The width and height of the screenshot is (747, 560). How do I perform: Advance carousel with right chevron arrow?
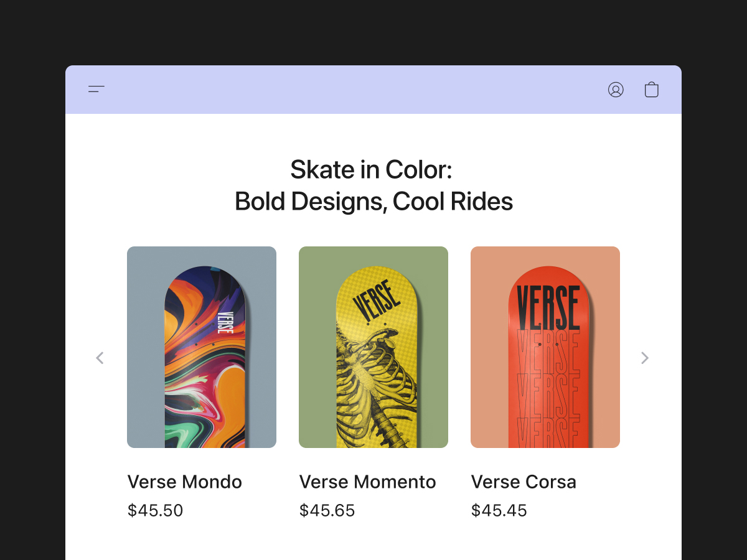pos(645,358)
